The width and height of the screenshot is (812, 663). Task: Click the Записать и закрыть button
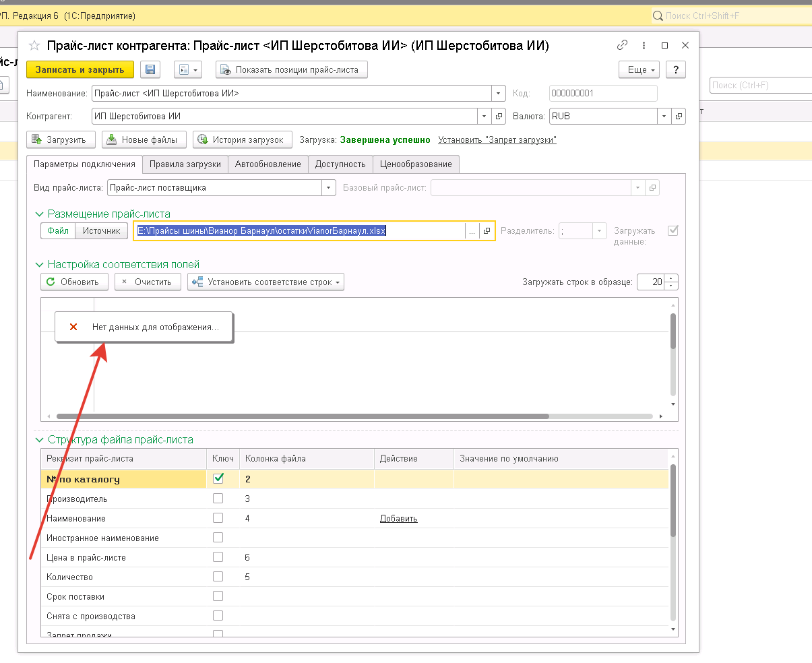[x=80, y=69]
